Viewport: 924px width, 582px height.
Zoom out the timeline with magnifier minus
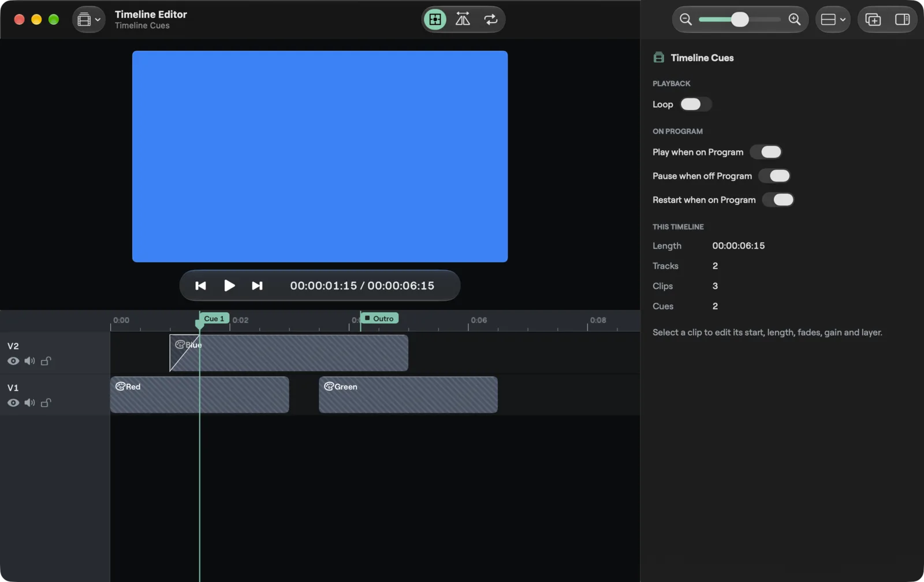(685, 20)
